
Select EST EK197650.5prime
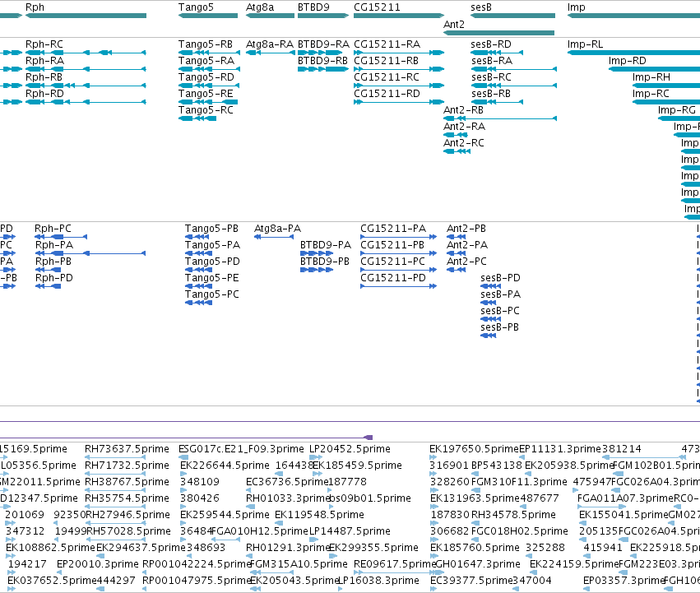[433, 457]
